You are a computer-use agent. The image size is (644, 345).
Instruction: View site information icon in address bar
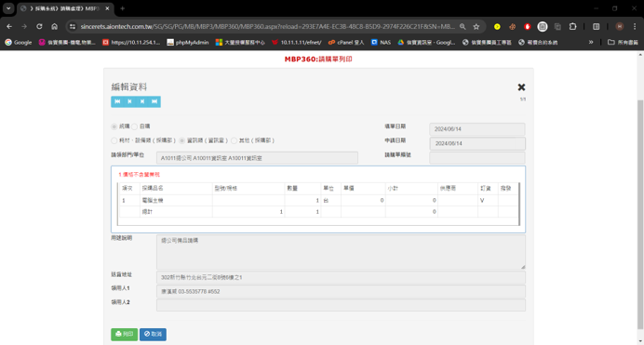click(73, 26)
